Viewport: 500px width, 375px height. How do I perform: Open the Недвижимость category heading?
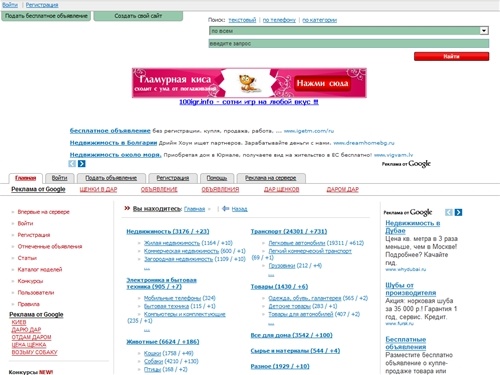coord(168,231)
